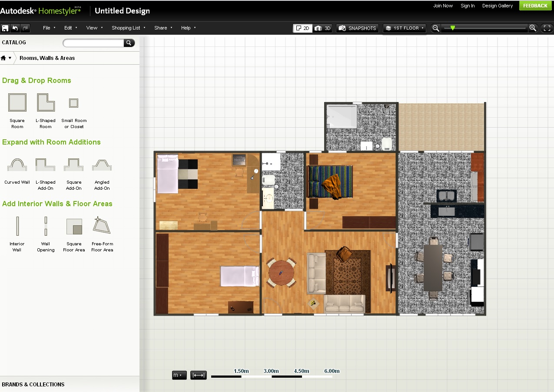554x392 pixels.
Task: Select the Free-Form Floor Area tool
Action: (x=102, y=226)
